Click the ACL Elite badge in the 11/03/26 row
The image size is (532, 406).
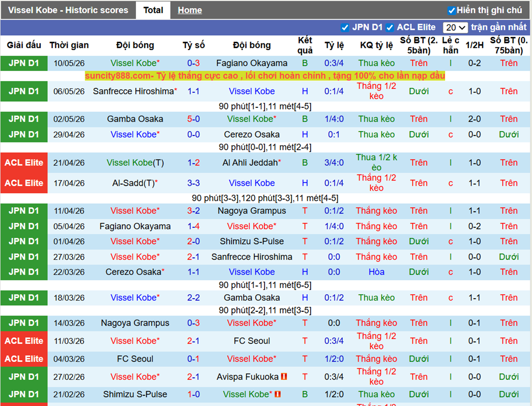tap(24, 341)
